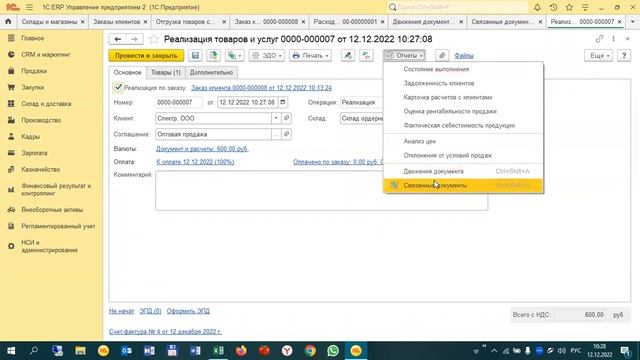Open linked Заказ клиента 0000-000008 link

click(261, 88)
